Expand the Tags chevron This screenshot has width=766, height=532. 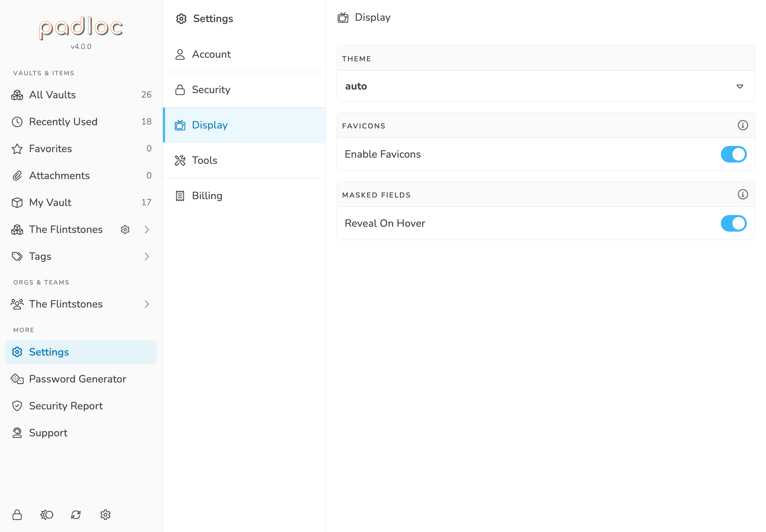pyautogui.click(x=147, y=256)
